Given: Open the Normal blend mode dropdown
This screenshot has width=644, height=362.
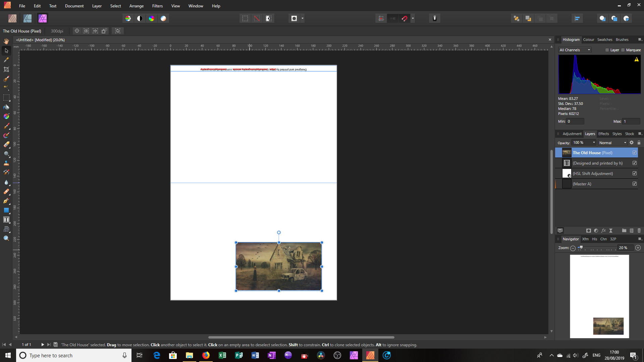Looking at the screenshot, I should pyautogui.click(x=612, y=143).
